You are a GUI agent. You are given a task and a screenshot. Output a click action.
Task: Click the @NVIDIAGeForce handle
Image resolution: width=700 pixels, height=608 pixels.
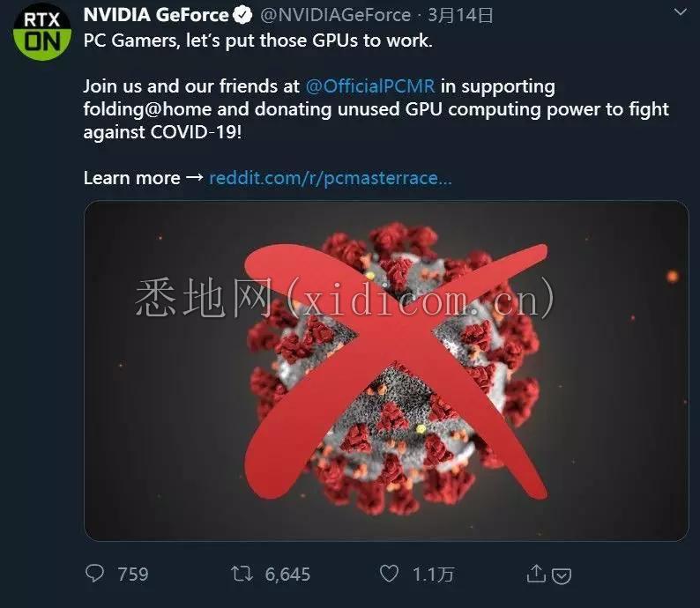(x=335, y=15)
